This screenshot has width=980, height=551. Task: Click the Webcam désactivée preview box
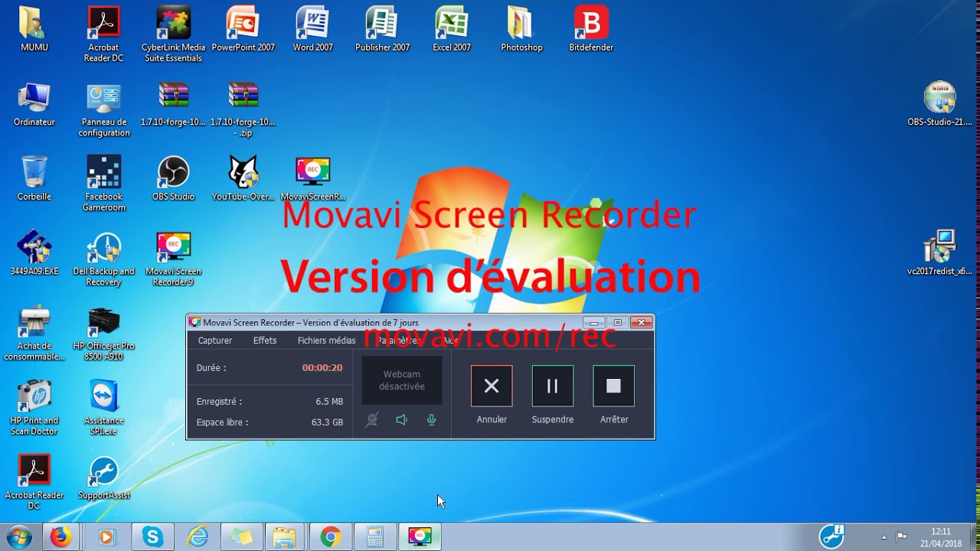402,380
